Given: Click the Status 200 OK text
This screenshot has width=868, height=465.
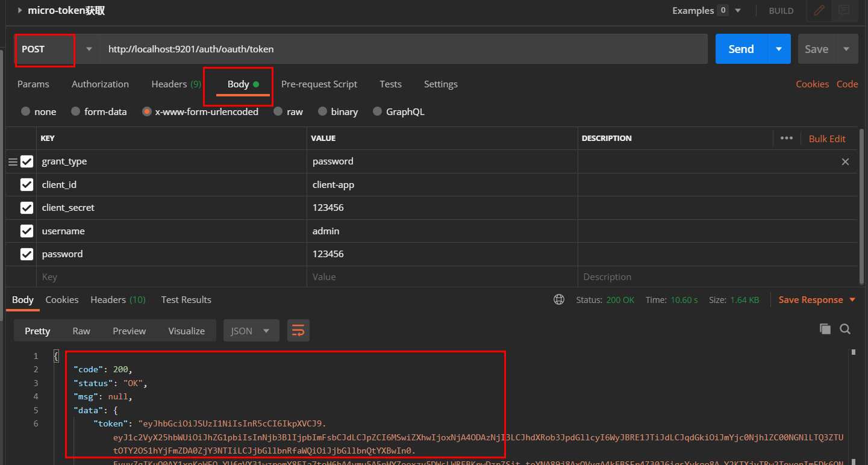Looking at the screenshot, I should tap(605, 299).
